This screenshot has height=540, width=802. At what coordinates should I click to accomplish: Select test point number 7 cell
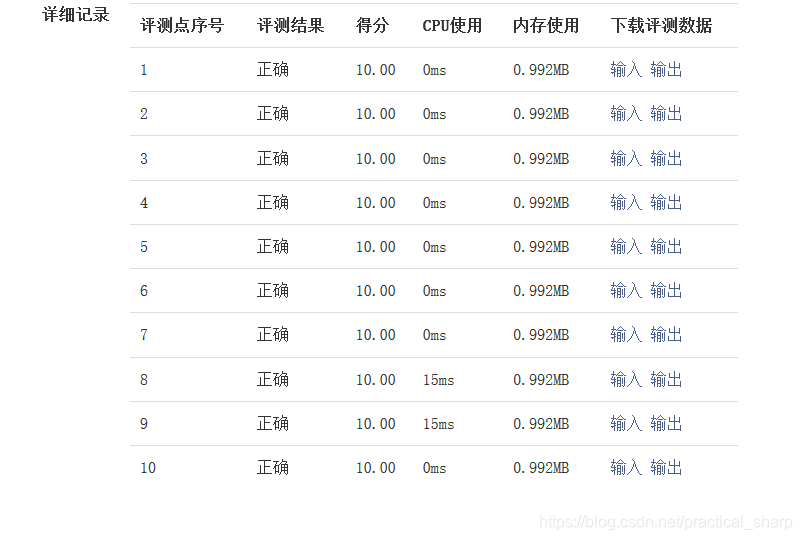point(144,335)
